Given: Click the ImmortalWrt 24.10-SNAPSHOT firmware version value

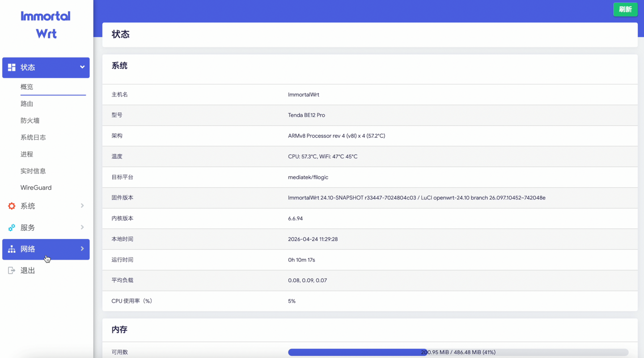Looking at the screenshot, I should (x=417, y=198).
